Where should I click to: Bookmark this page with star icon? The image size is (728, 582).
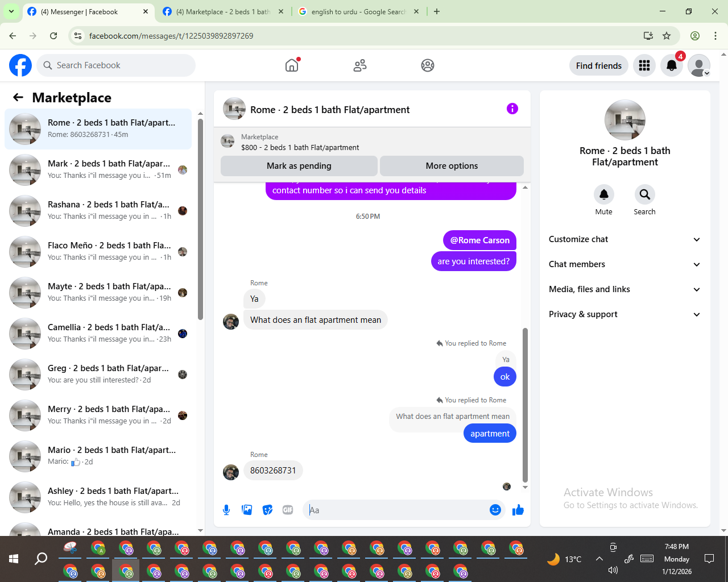pos(667,36)
